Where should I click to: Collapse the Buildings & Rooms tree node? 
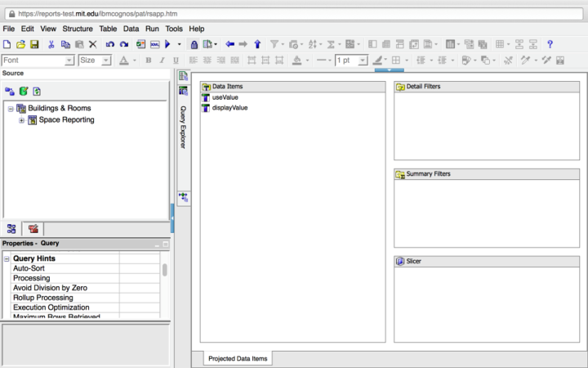[11, 109]
